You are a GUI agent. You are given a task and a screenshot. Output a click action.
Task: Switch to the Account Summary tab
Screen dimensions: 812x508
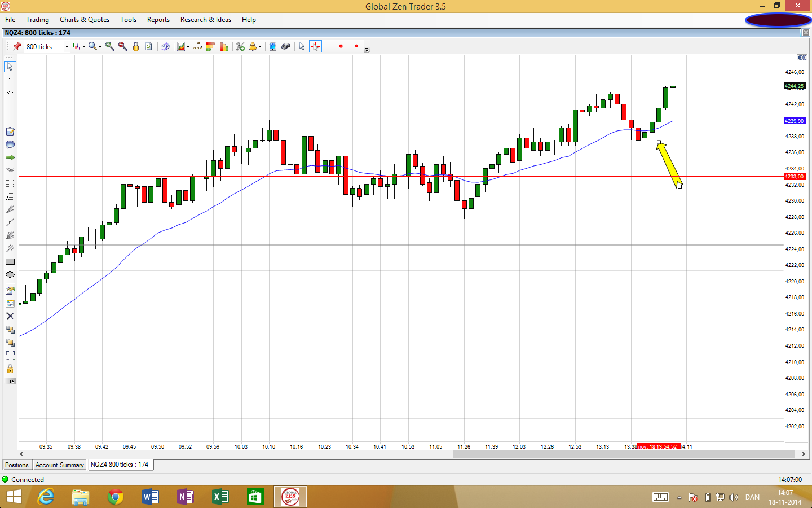(x=60, y=465)
